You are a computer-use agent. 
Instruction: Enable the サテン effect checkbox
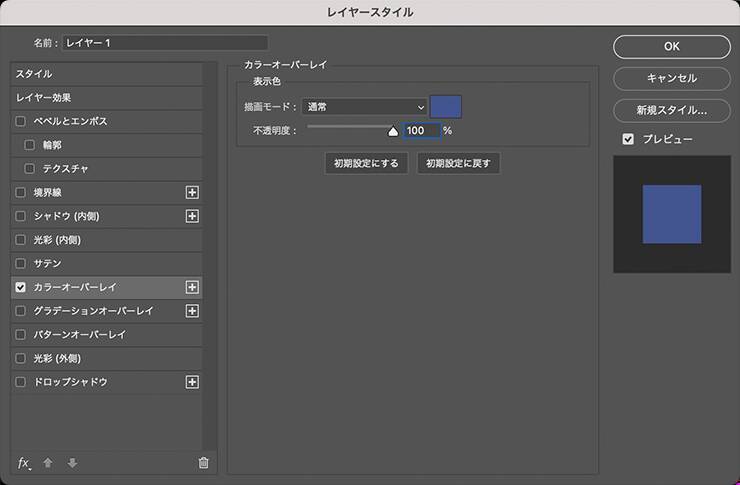point(21,263)
